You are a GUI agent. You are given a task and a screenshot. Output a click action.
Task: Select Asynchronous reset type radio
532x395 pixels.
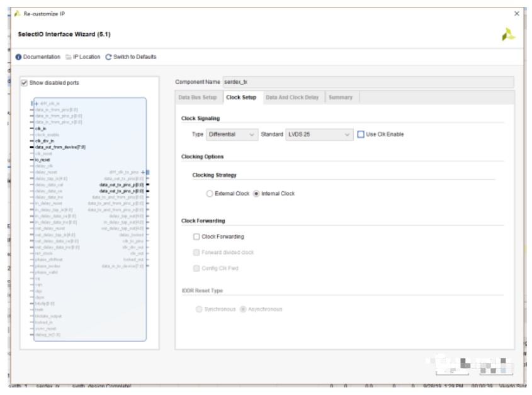pos(243,309)
